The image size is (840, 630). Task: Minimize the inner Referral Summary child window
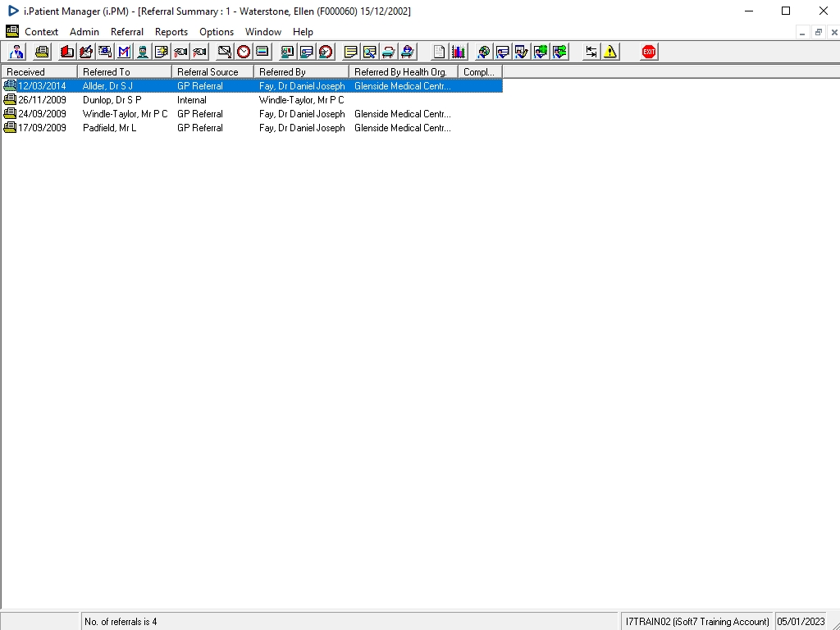coord(802,32)
